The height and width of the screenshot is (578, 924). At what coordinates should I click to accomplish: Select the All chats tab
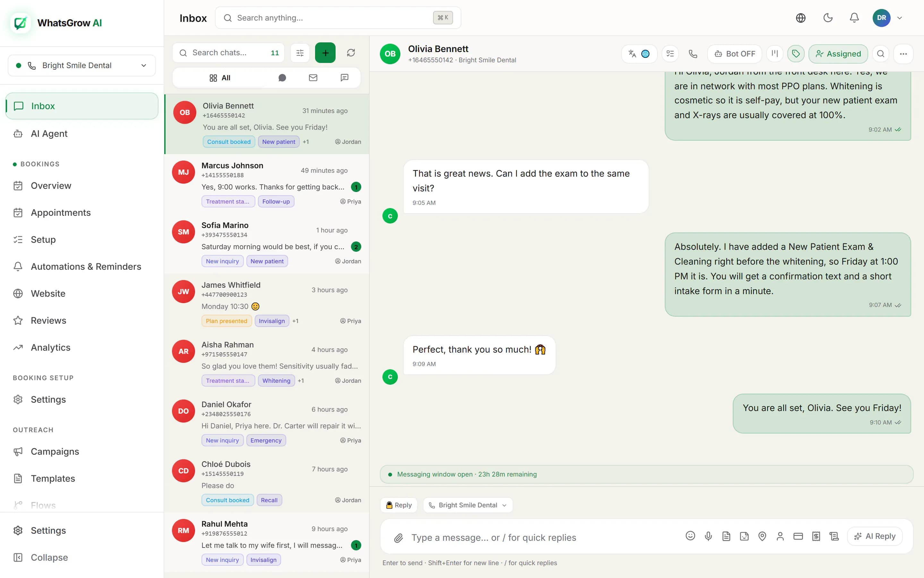(220, 78)
